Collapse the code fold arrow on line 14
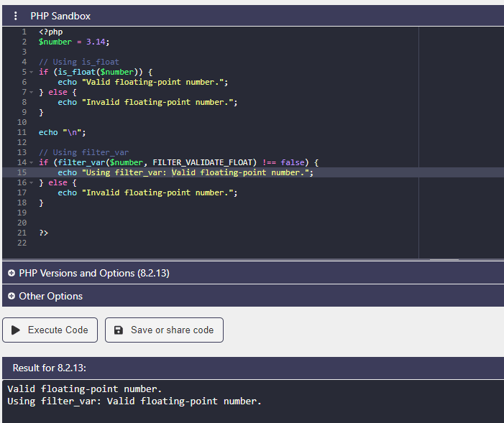Viewport: 504px width, 423px height. pyautogui.click(x=31, y=162)
